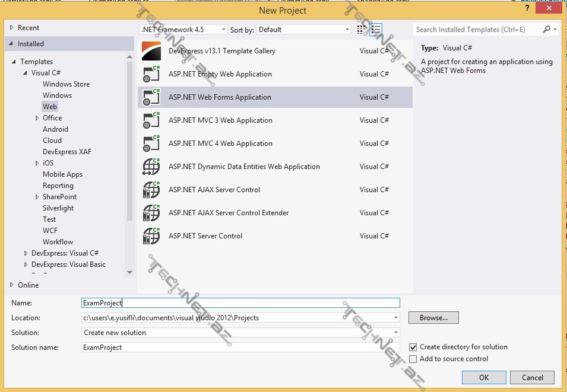
Task: Enable Add to source control checkbox
Action: point(413,359)
